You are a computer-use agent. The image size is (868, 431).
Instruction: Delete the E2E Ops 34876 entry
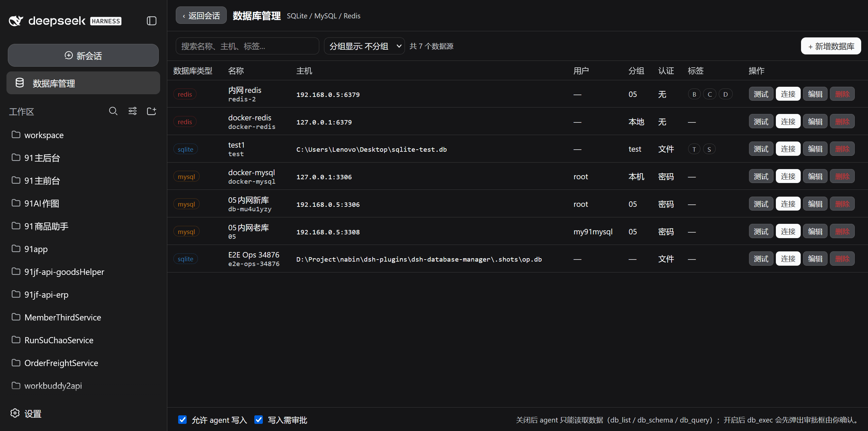click(842, 259)
